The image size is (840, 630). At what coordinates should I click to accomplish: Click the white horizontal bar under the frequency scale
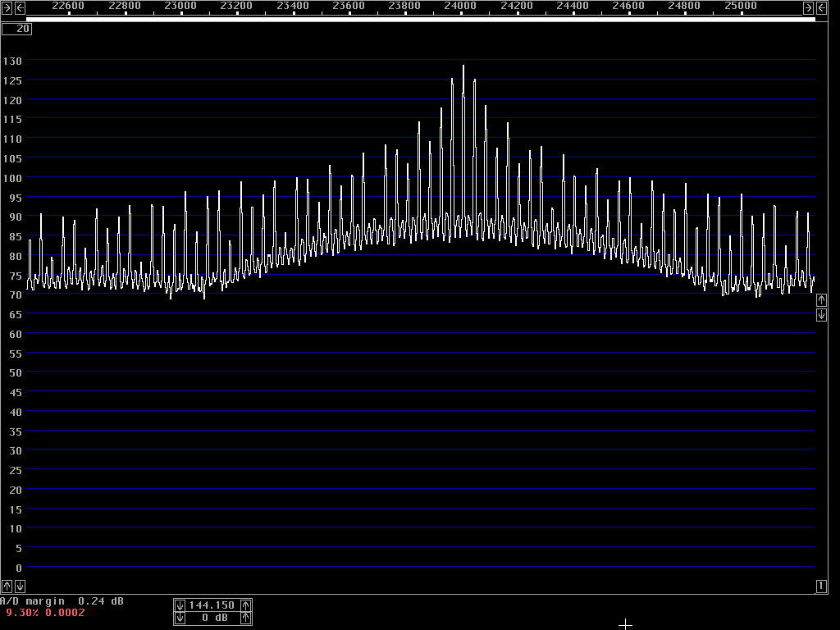(x=421, y=20)
